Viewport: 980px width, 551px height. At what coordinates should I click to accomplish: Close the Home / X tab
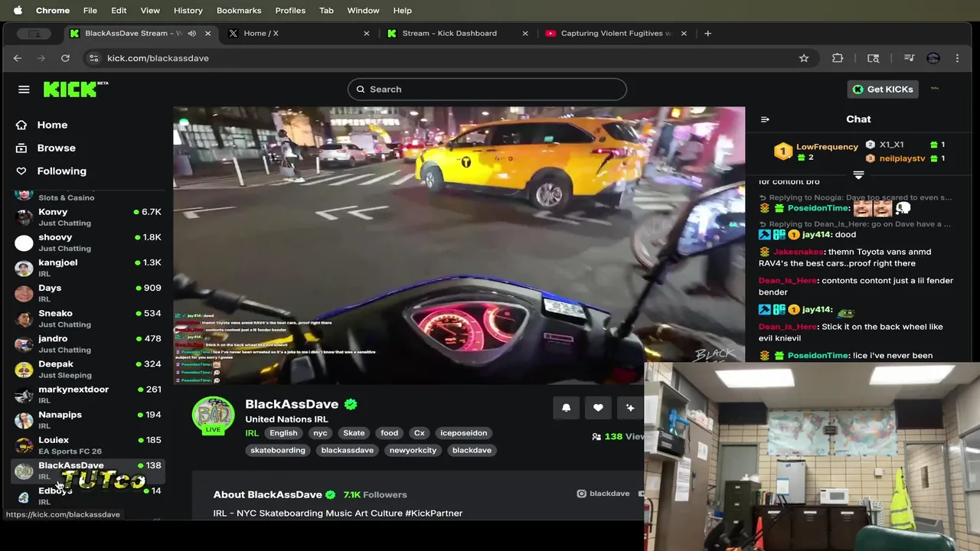coord(366,33)
